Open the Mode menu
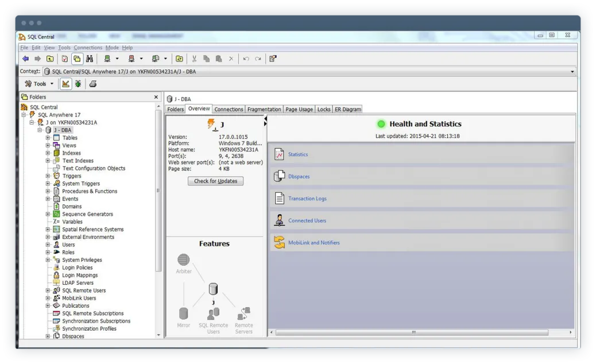This screenshot has height=364, width=596. [x=113, y=48]
